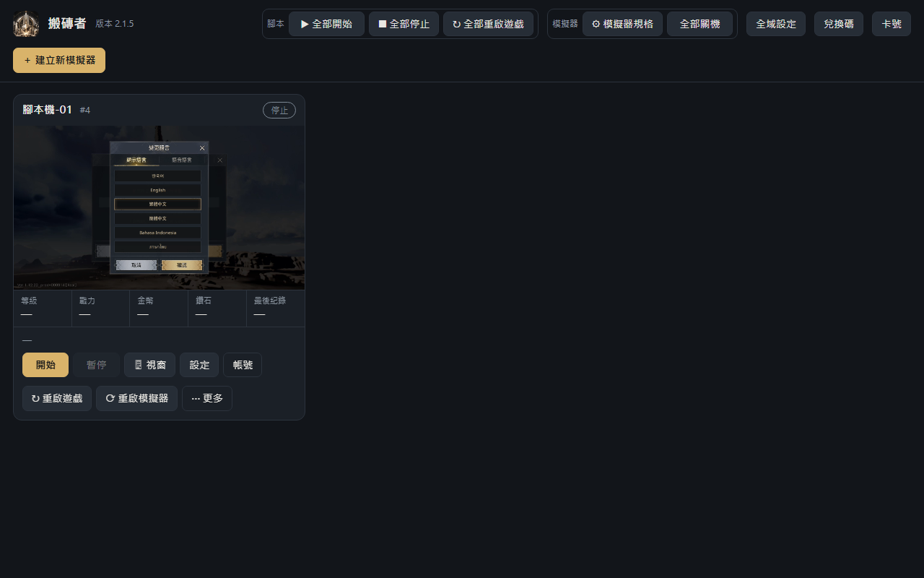Click the 金幣 gold stat cell
The width and height of the screenshot is (924, 578).
tap(159, 308)
